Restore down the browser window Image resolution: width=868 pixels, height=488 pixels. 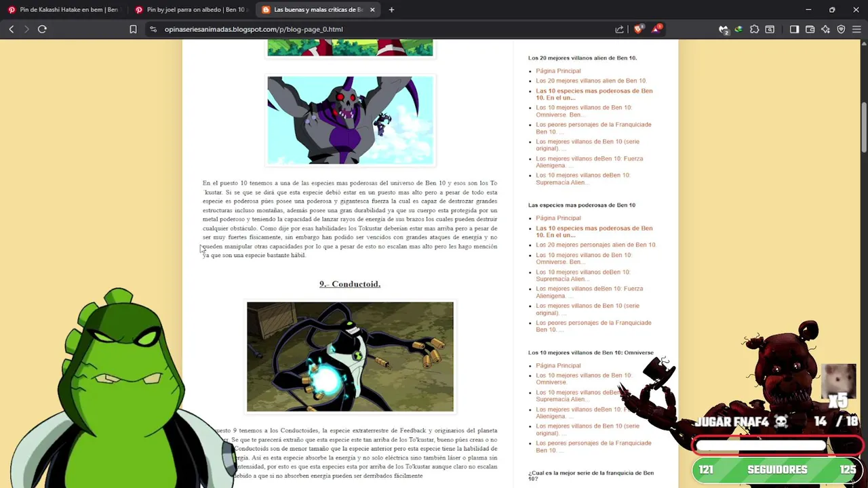(x=832, y=9)
